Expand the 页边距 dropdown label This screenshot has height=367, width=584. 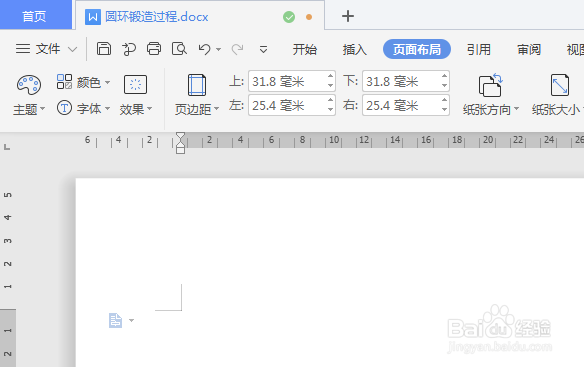click(x=197, y=109)
